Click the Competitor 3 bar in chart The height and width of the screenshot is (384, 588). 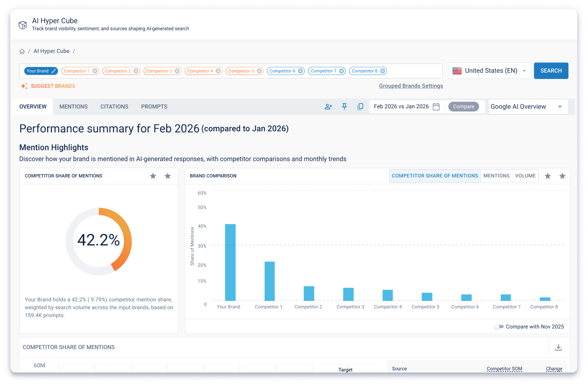(348, 294)
